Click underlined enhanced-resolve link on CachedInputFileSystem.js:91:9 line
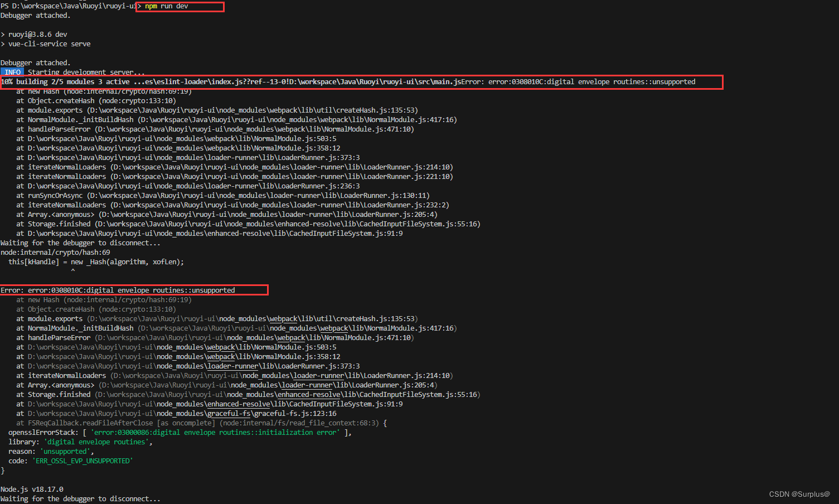The width and height of the screenshot is (839, 504). [239, 404]
